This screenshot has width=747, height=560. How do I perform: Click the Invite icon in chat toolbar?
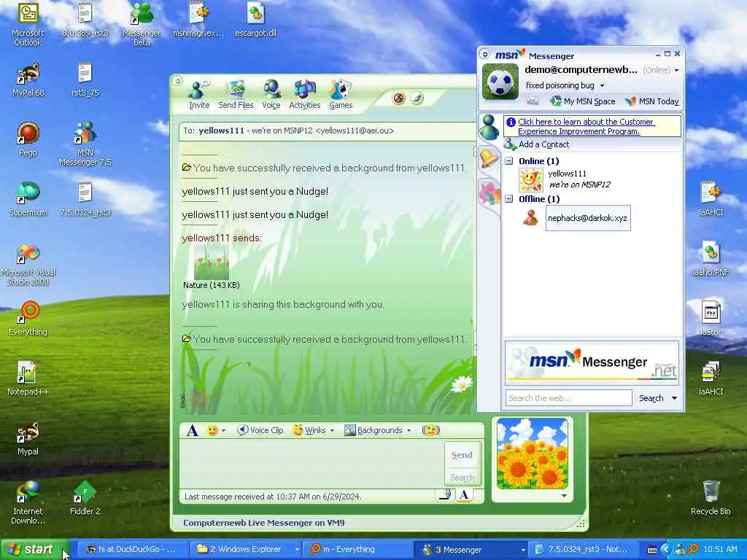coord(198,94)
